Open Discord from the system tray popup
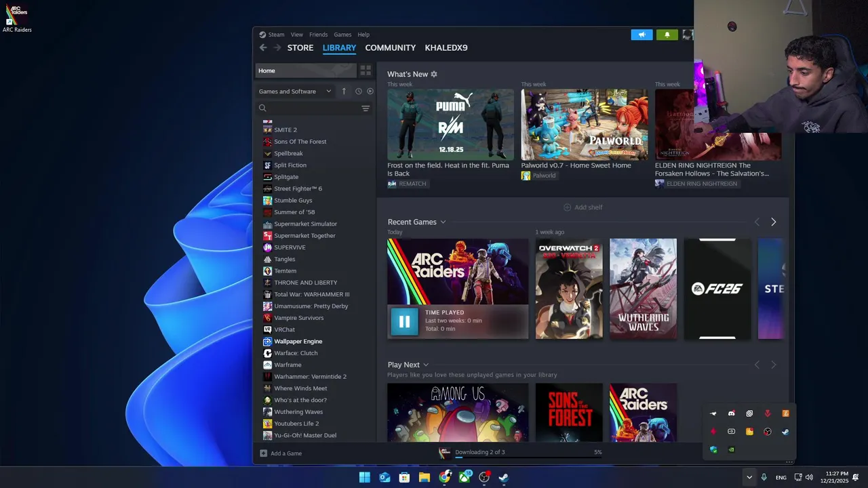 [731, 413]
